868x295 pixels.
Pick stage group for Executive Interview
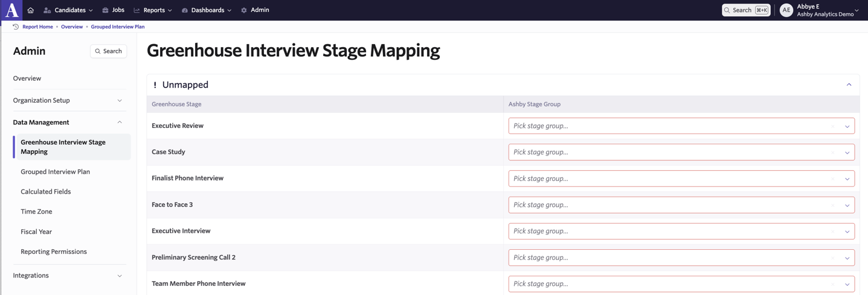pyautogui.click(x=681, y=231)
